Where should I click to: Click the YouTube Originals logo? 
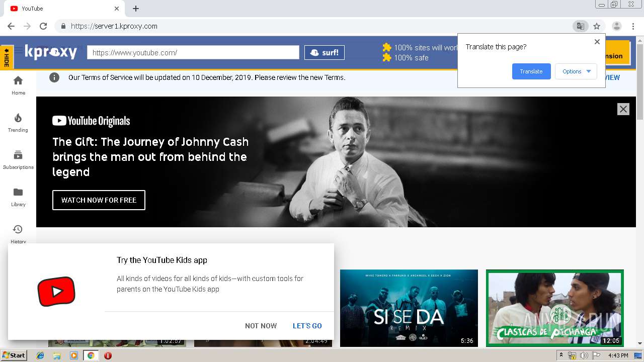[91, 121]
